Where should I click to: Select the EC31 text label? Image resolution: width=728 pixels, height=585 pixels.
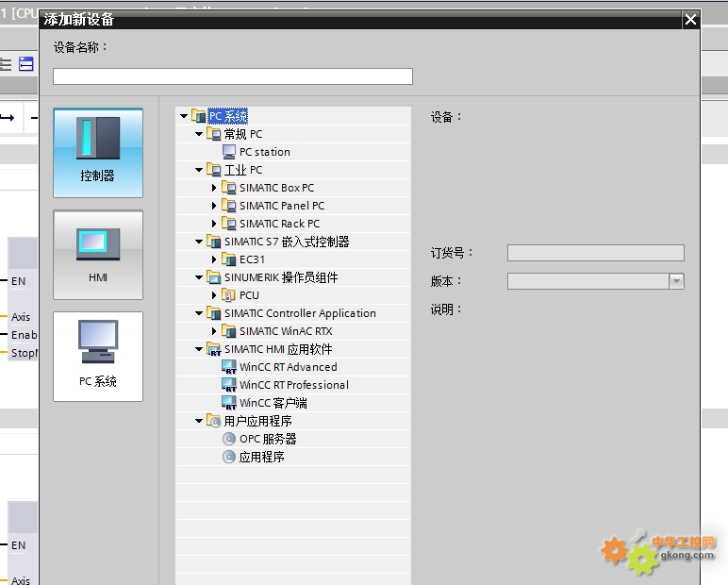coord(252,259)
